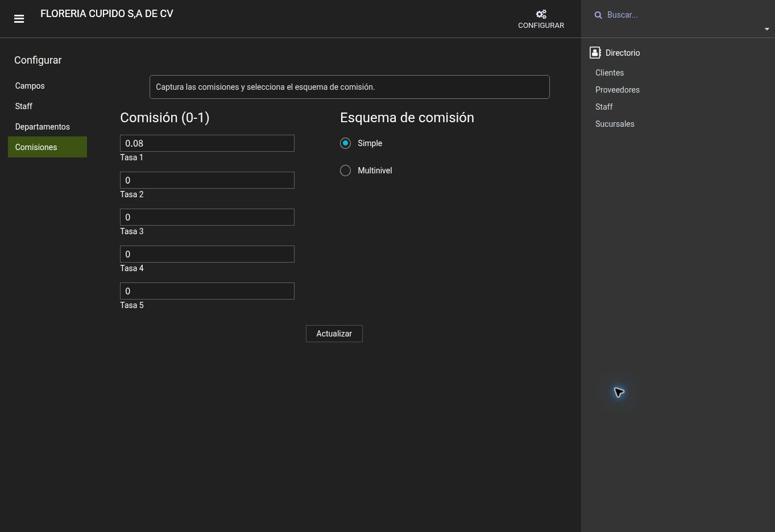
Task: Open Proveedores in the Directorio
Action: tap(617, 90)
